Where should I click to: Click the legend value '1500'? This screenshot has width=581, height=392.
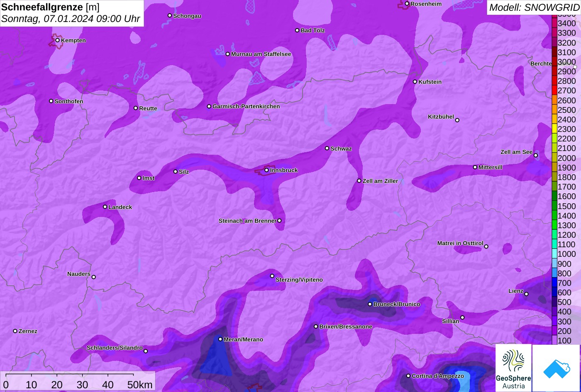click(566, 206)
